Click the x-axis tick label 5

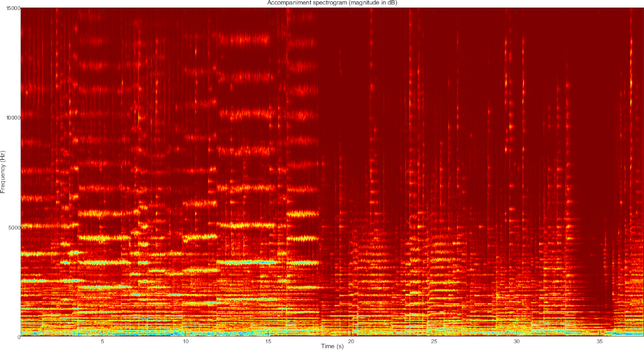pos(103,342)
